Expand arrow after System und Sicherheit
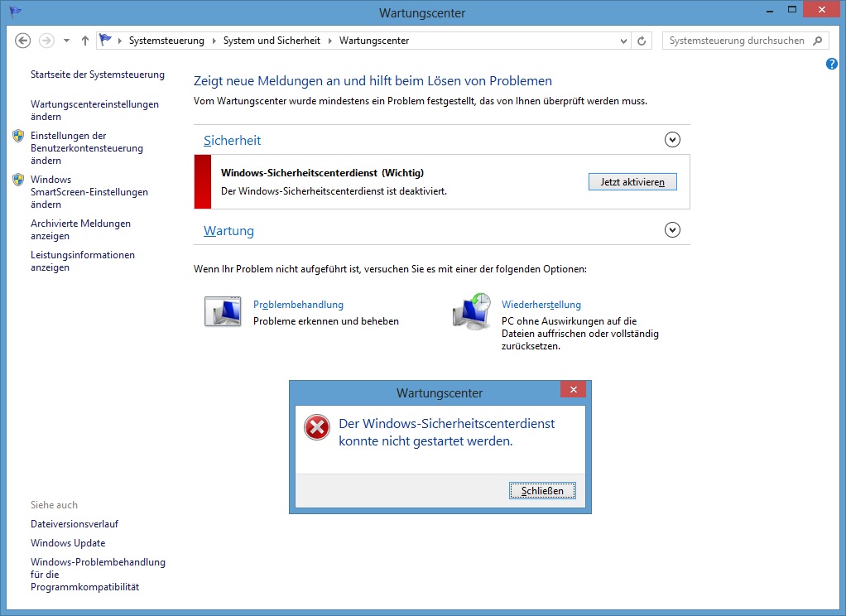 tap(329, 41)
